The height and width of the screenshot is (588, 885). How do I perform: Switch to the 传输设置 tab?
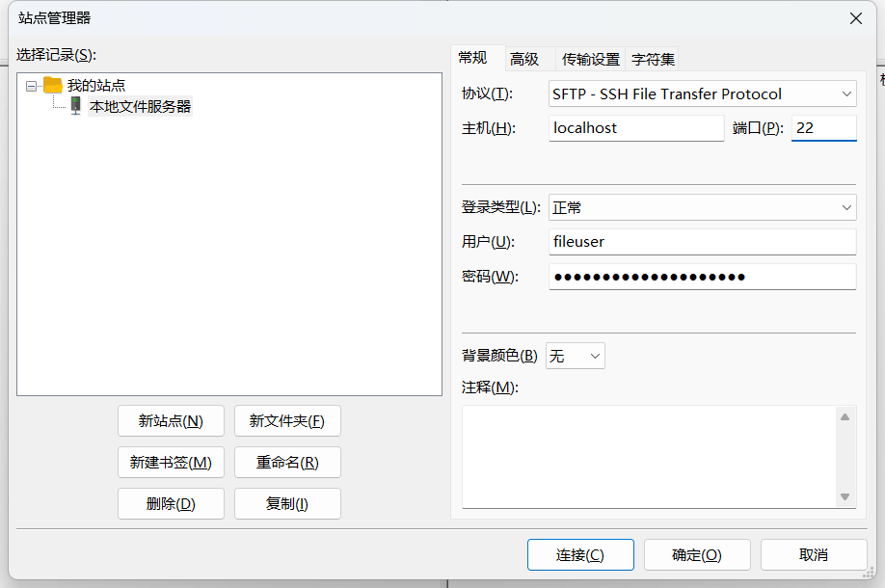(x=591, y=59)
